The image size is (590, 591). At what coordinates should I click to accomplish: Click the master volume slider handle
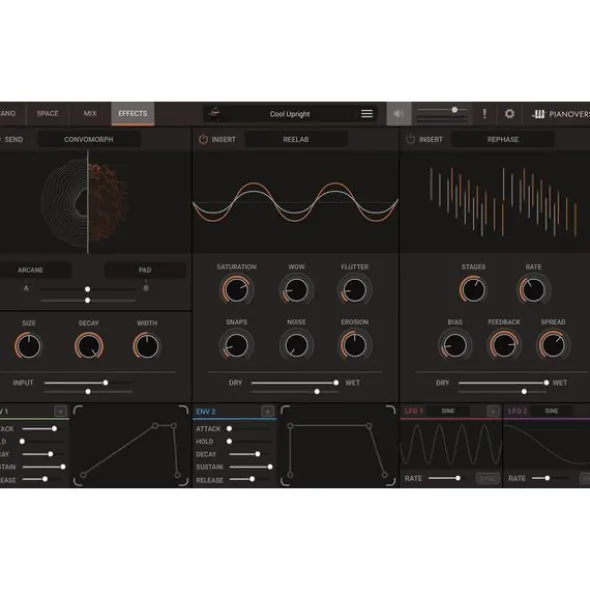(x=455, y=110)
